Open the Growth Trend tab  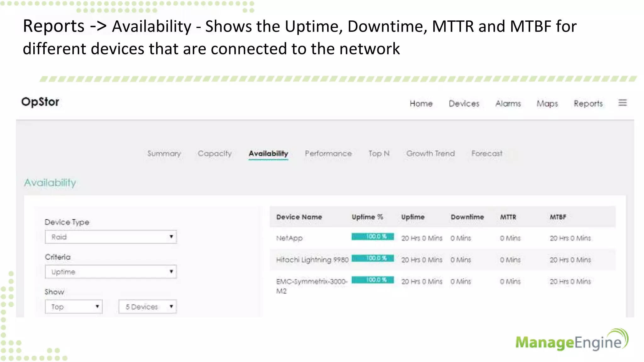[430, 153]
